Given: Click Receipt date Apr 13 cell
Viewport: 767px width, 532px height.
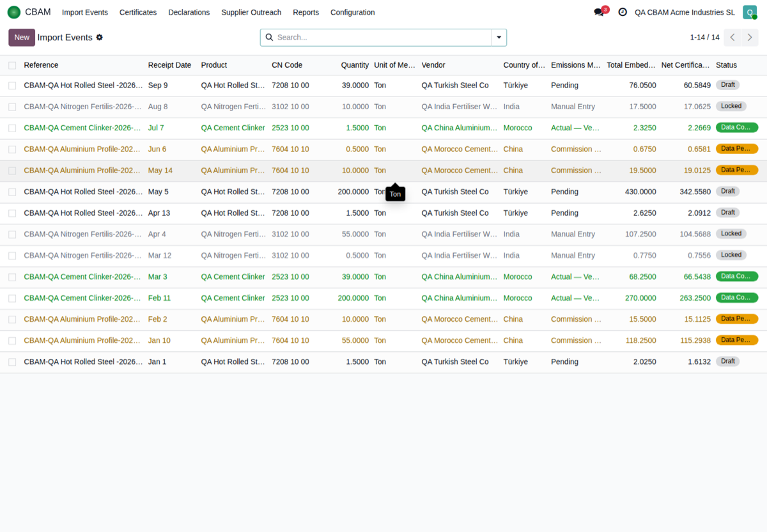Looking at the screenshot, I should (159, 213).
